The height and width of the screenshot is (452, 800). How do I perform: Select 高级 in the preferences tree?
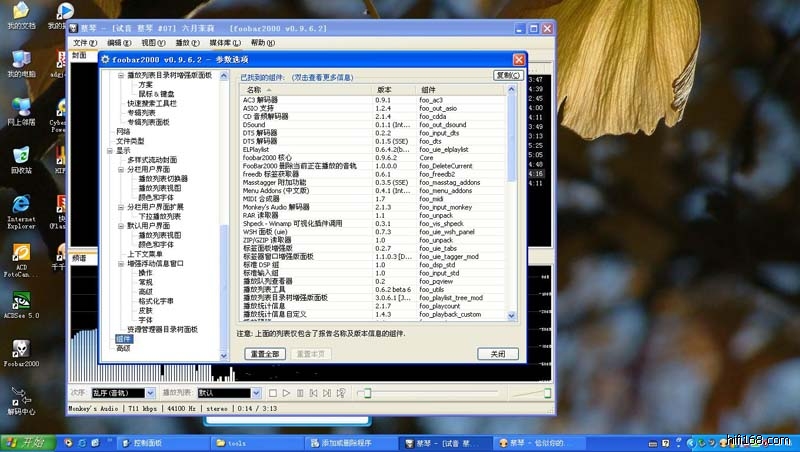pos(123,348)
